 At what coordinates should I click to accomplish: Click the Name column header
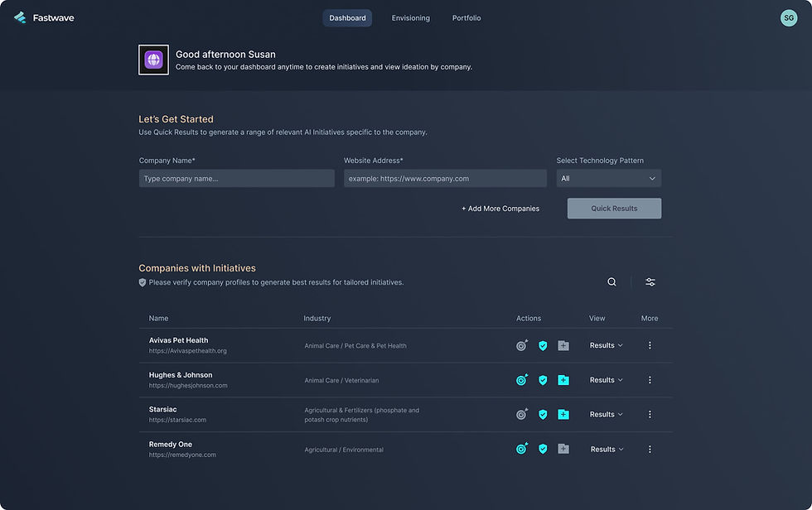158,318
